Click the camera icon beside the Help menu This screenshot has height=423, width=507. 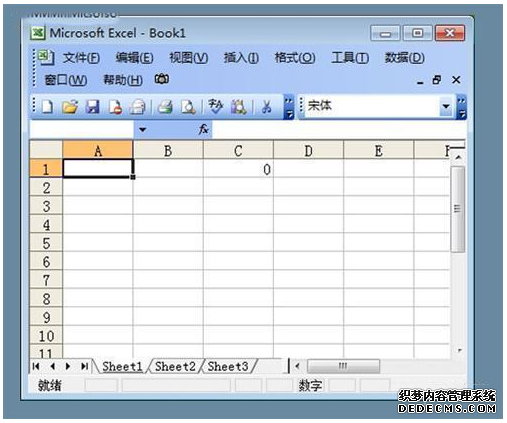[162, 79]
